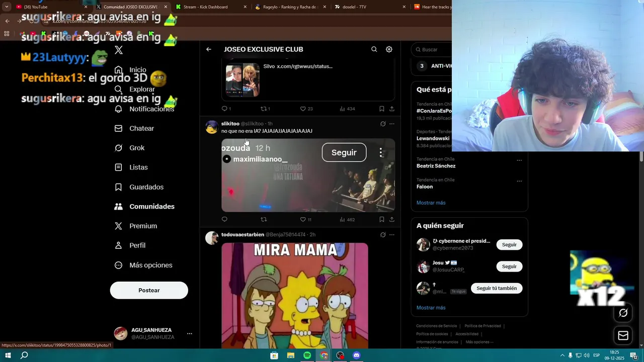Open Explorar in the sidebar
The height and width of the screenshot is (362, 644).
click(x=135, y=89)
